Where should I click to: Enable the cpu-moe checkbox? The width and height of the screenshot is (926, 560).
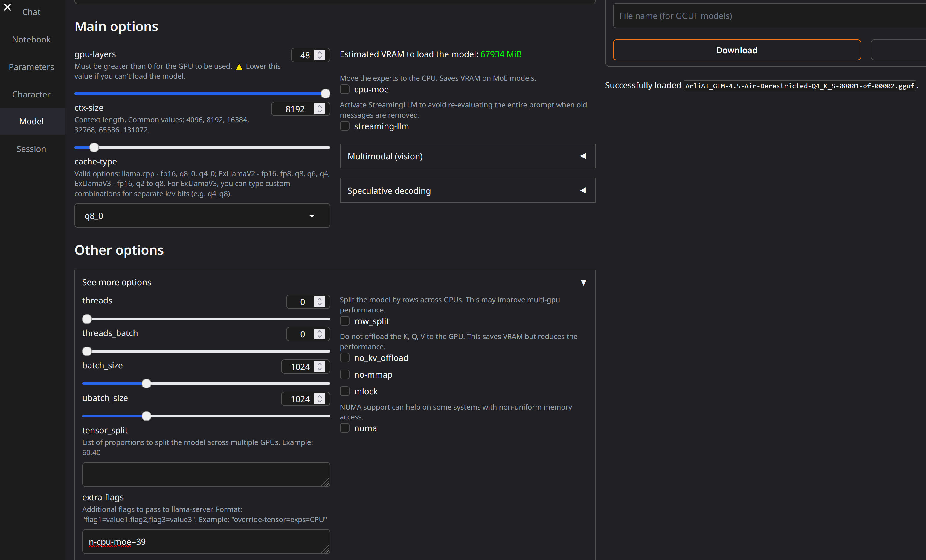pyautogui.click(x=345, y=89)
